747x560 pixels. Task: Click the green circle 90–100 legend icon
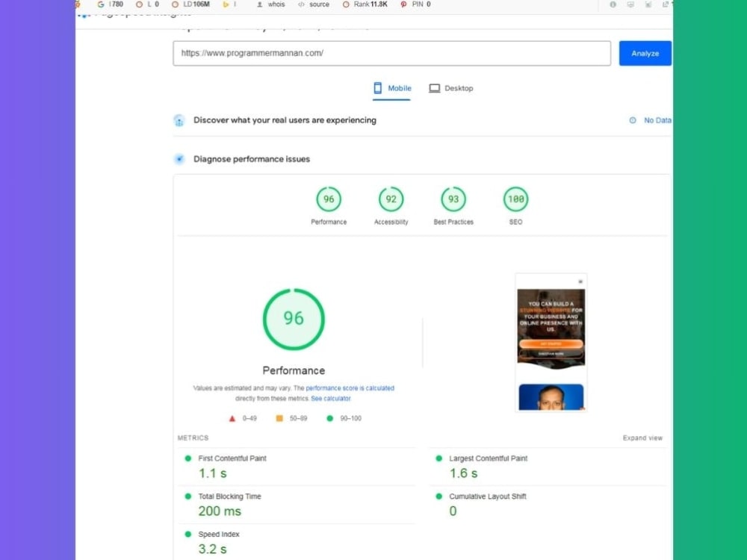(x=329, y=418)
